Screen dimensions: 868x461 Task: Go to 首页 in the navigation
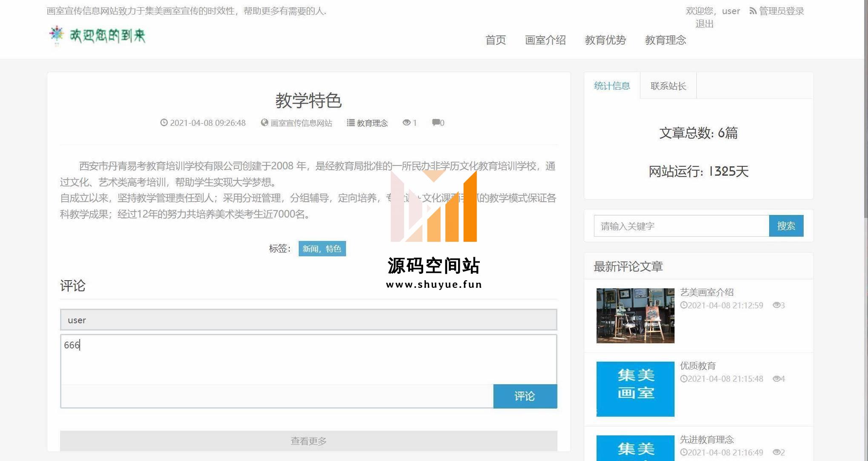click(496, 40)
